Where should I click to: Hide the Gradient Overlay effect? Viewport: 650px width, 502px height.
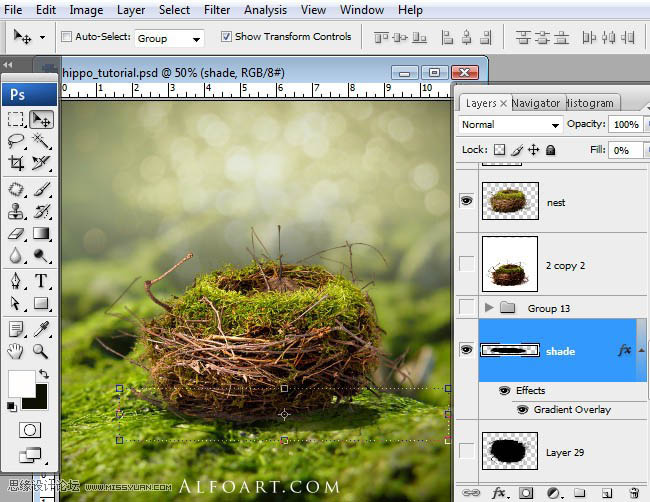pyautogui.click(x=522, y=410)
